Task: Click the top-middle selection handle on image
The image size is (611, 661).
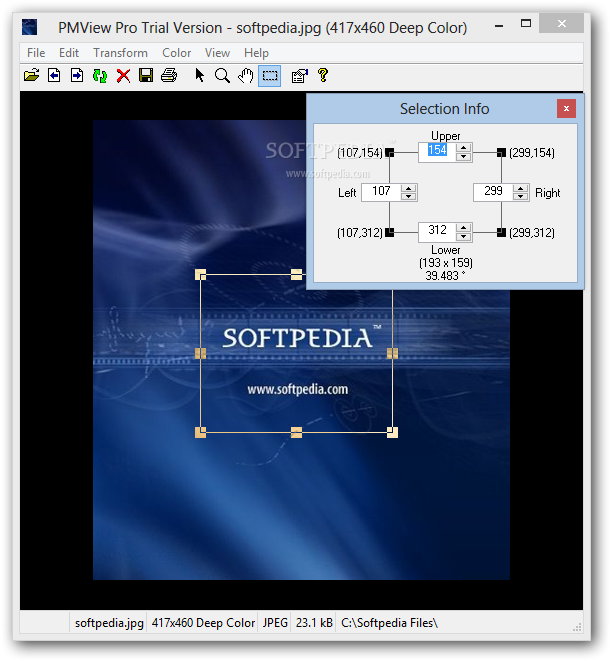Action: pos(296,275)
